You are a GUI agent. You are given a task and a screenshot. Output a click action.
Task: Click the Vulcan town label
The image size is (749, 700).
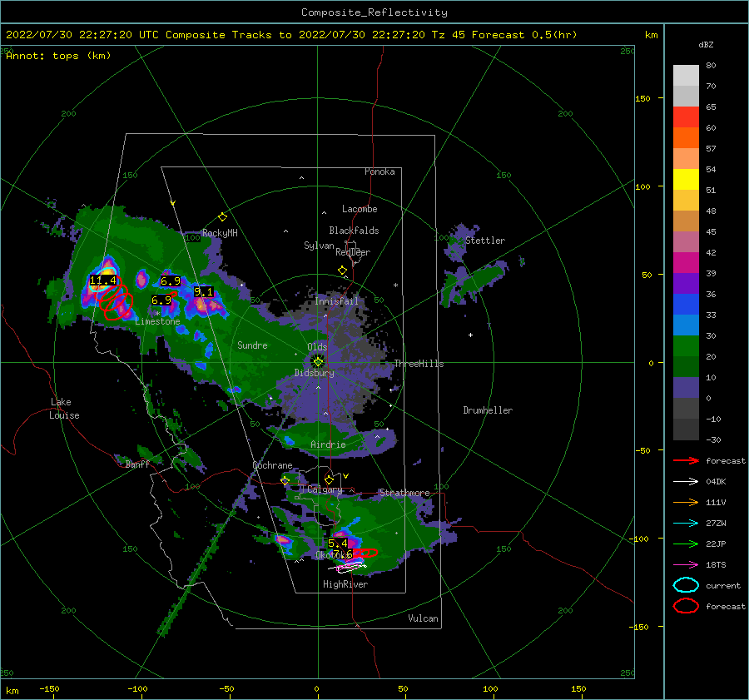click(x=423, y=618)
